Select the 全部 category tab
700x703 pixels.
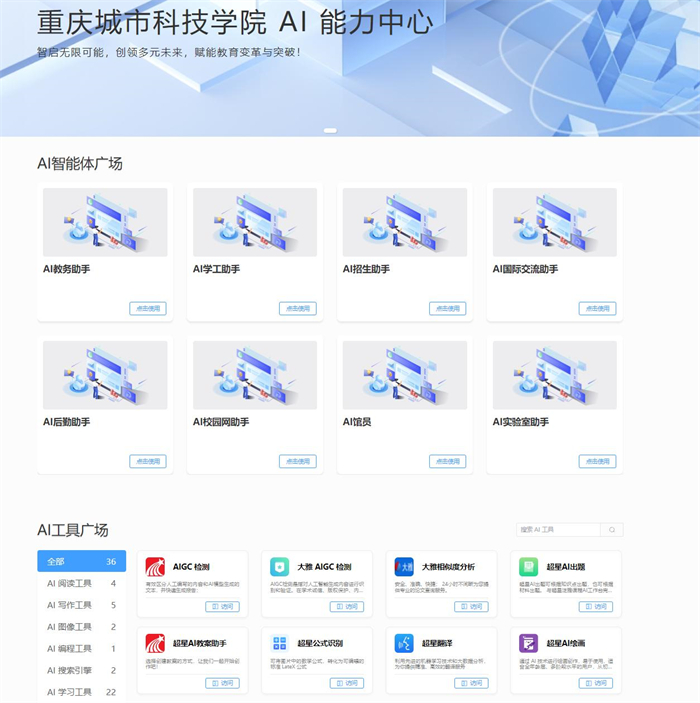click(x=81, y=561)
